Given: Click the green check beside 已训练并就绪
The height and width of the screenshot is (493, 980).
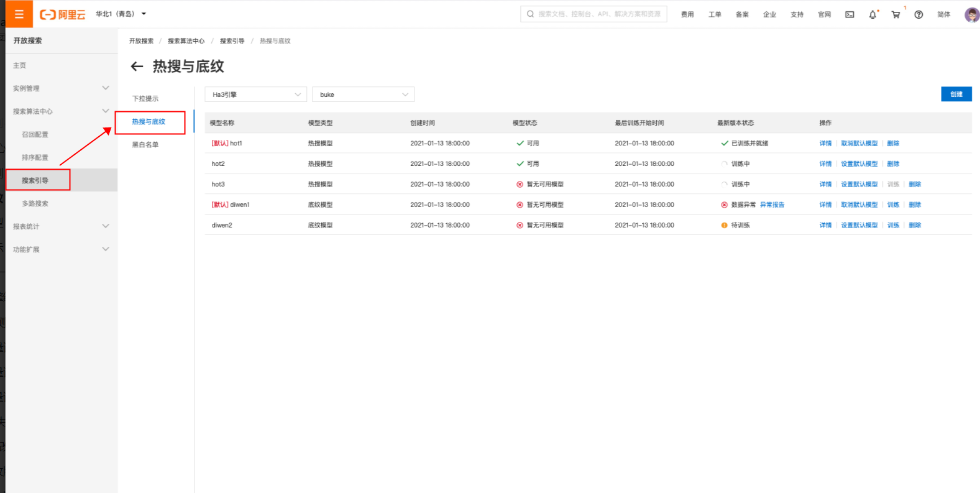Looking at the screenshot, I should point(725,143).
